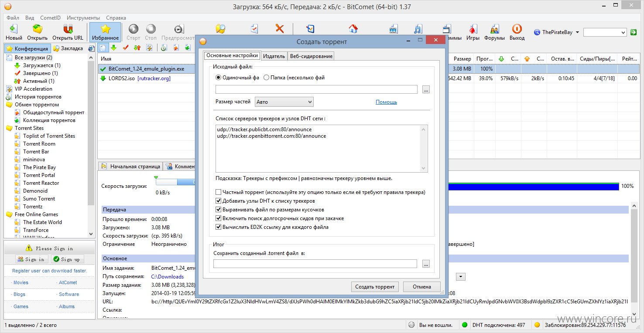Click the Старт play toolbar icon
The image size is (644, 333).
[134, 29]
